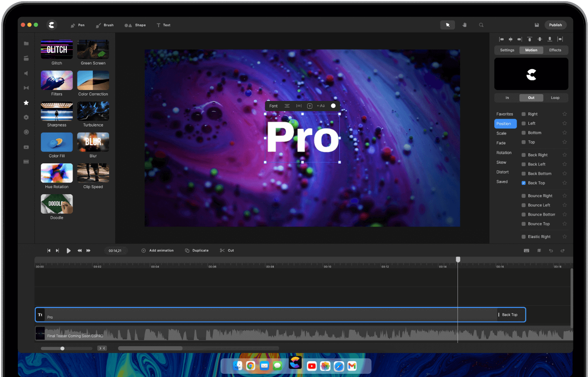This screenshot has height=377, width=588.
Task: Open the text background style icon
Action: [x=309, y=106]
